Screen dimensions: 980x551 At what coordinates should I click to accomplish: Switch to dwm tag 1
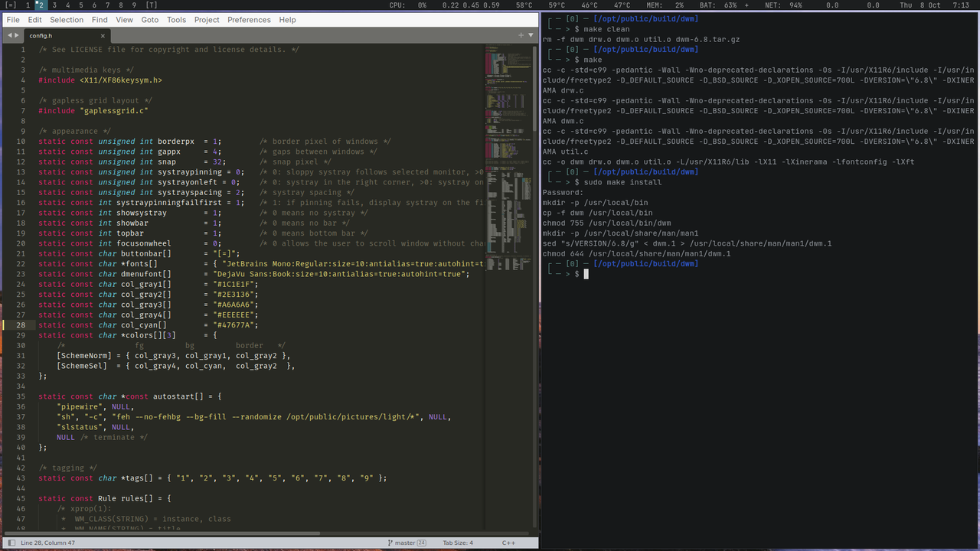click(28, 5)
